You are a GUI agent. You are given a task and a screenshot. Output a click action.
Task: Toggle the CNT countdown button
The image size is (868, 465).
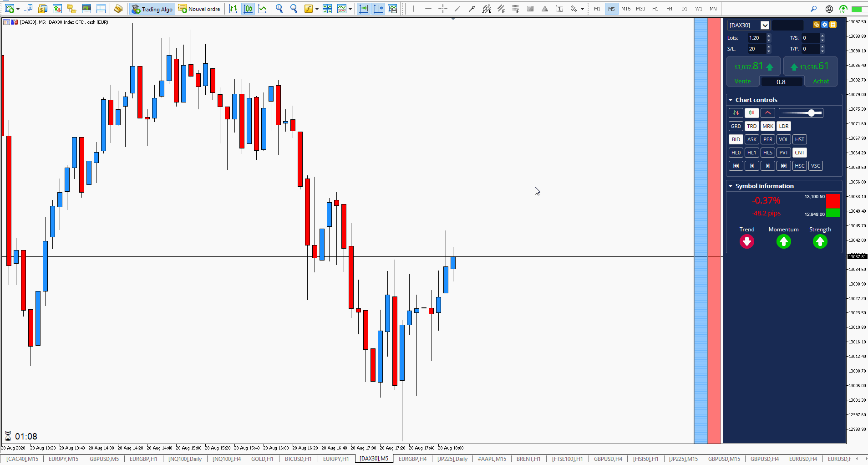(800, 153)
